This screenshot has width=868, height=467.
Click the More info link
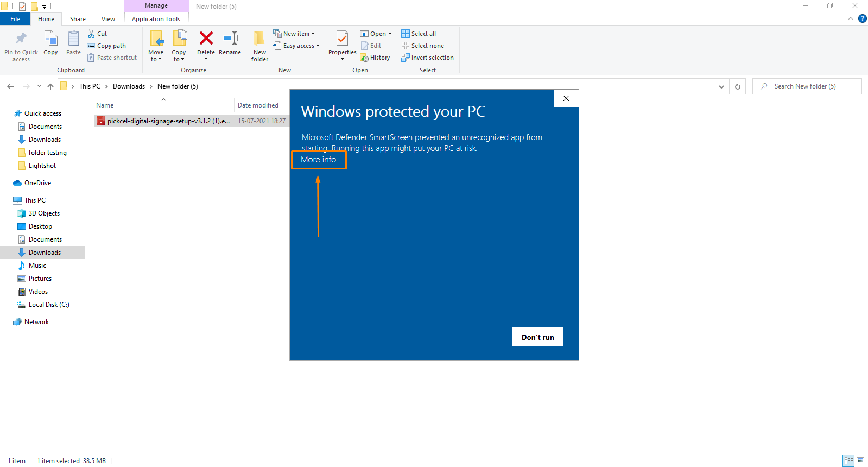(x=318, y=160)
